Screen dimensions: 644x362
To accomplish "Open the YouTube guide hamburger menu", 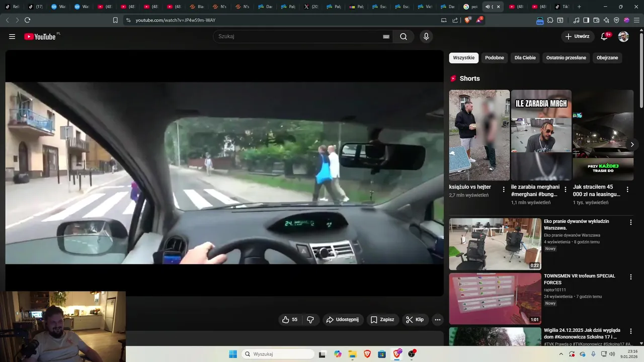I will [x=12, y=36].
